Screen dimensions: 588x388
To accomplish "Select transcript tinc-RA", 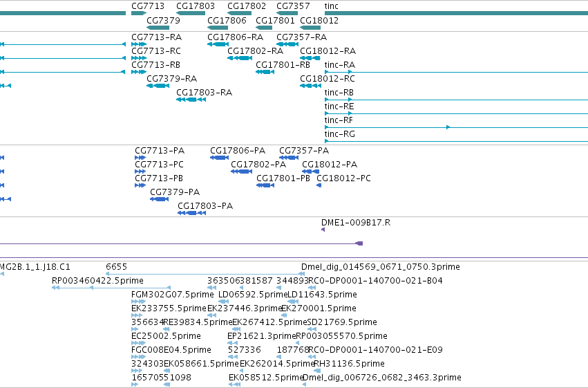I will 340,65.
